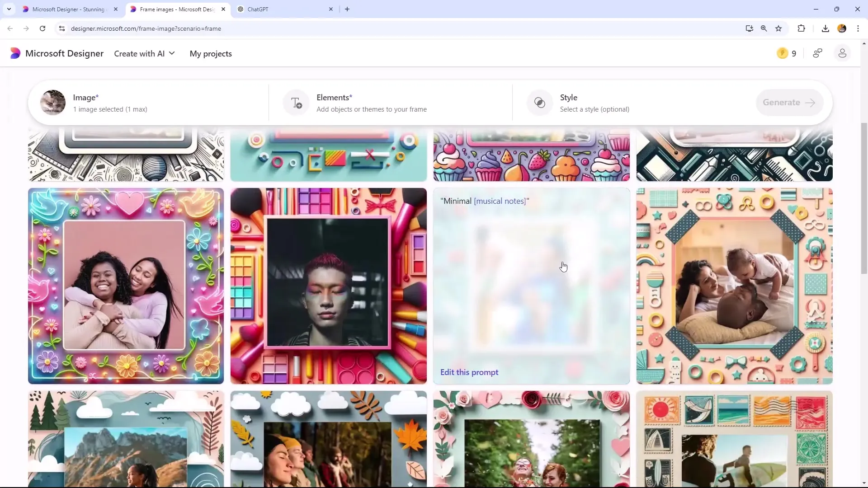The height and width of the screenshot is (488, 868).
Task: Go back to the previous page
Action: [x=10, y=28]
